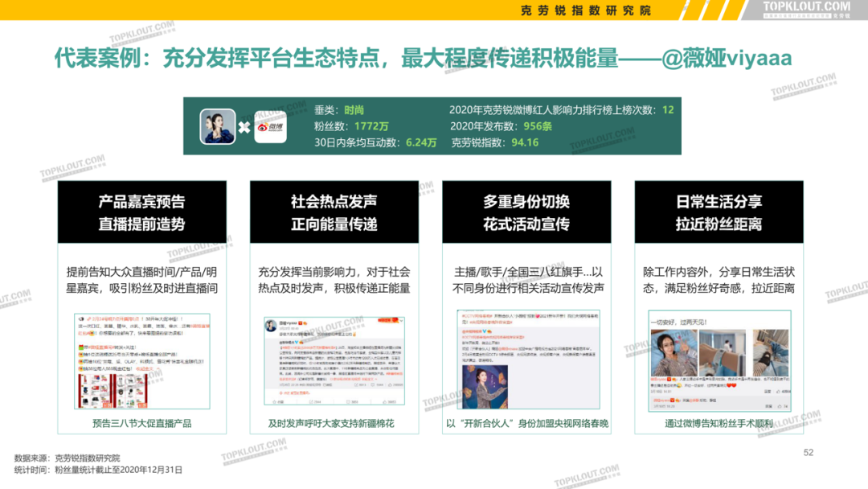Image resolution: width=868 pixels, height=489 pixels.
Task: Click the caption 预告三八节大促直播产品
Action: [x=141, y=424]
